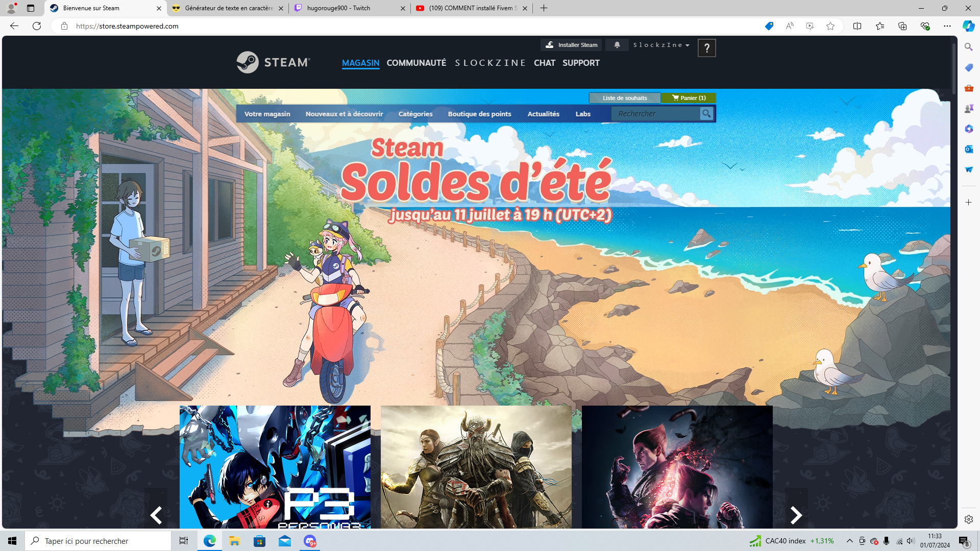Open the Persona 3 Reload game thumbnail
Image resolution: width=980 pixels, height=551 pixels.
tap(275, 467)
